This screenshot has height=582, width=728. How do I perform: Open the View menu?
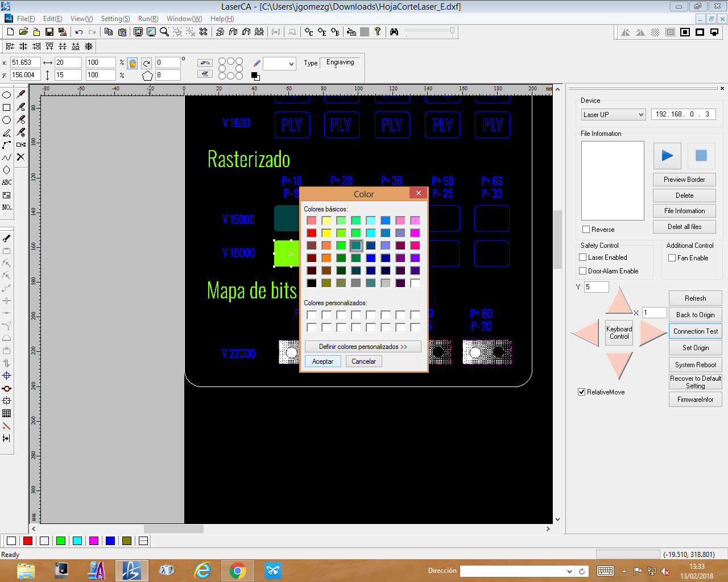tap(81, 19)
